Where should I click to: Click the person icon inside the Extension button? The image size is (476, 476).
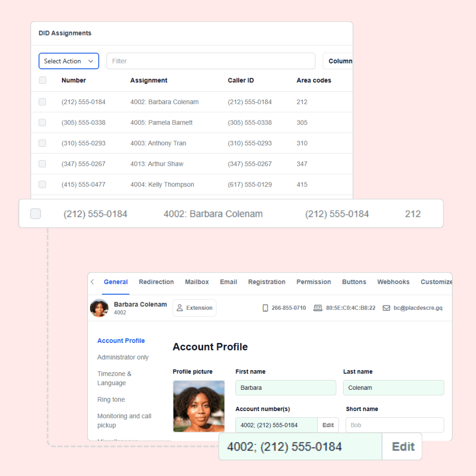[x=180, y=308]
